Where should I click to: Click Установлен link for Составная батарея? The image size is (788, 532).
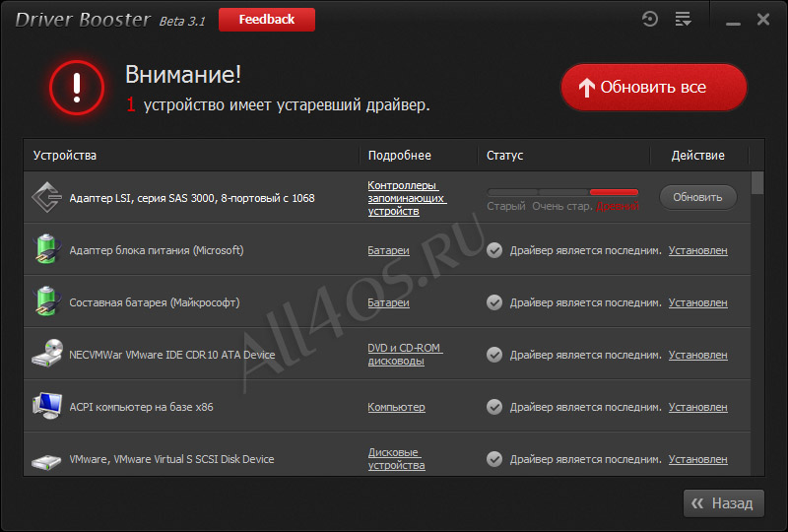pyautogui.click(x=697, y=302)
